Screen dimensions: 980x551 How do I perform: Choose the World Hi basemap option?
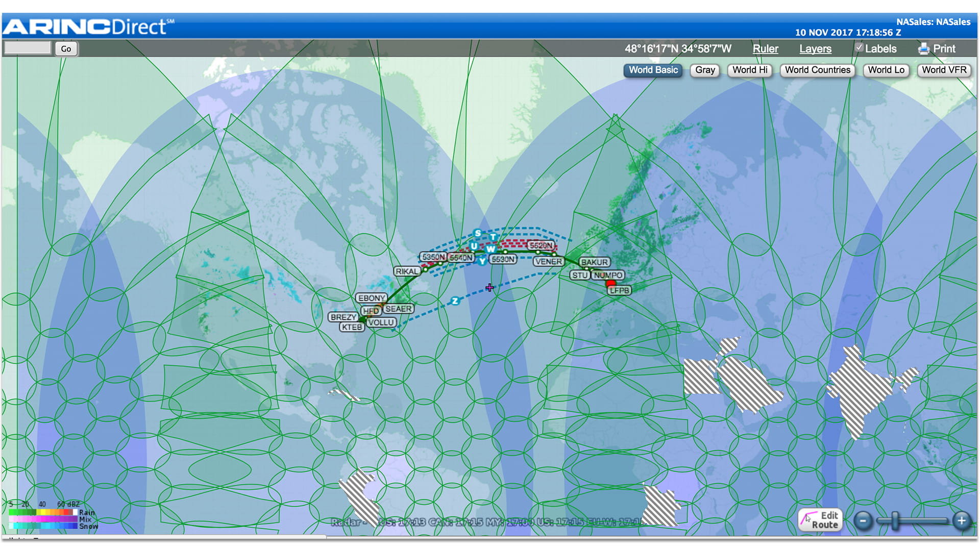pyautogui.click(x=749, y=70)
